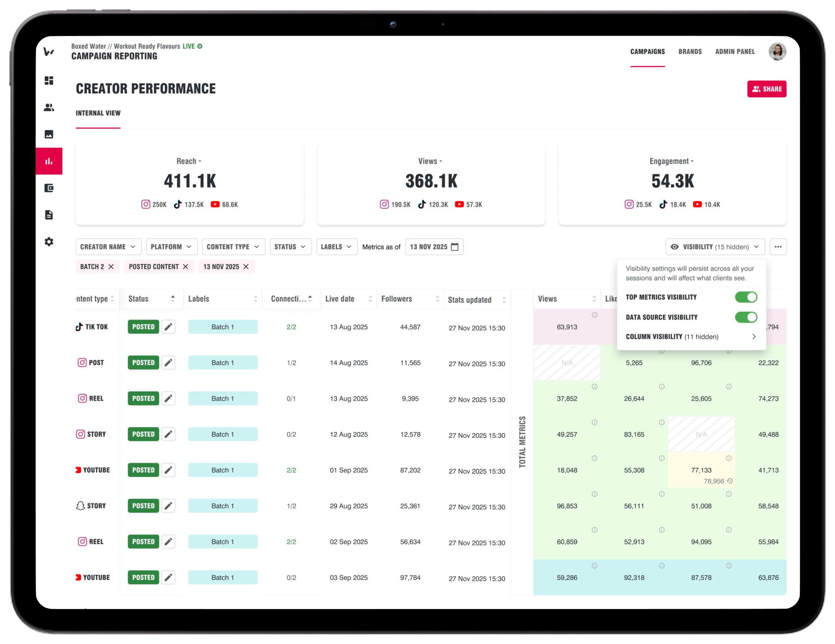The width and height of the screenshot is (835, 644).
Task: Open the Content Type filter dropdown
Action: pos(233,247)
